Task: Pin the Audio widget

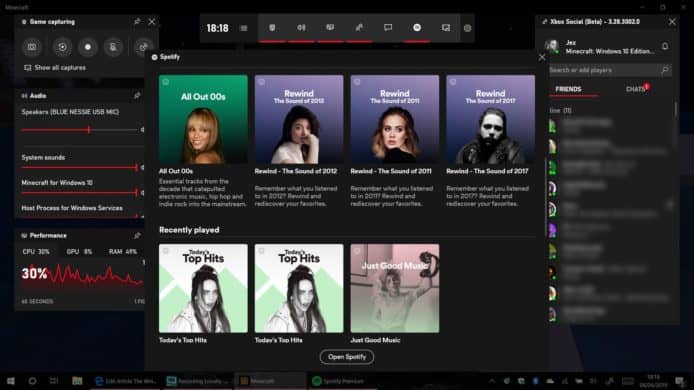Action: point(137,96)
